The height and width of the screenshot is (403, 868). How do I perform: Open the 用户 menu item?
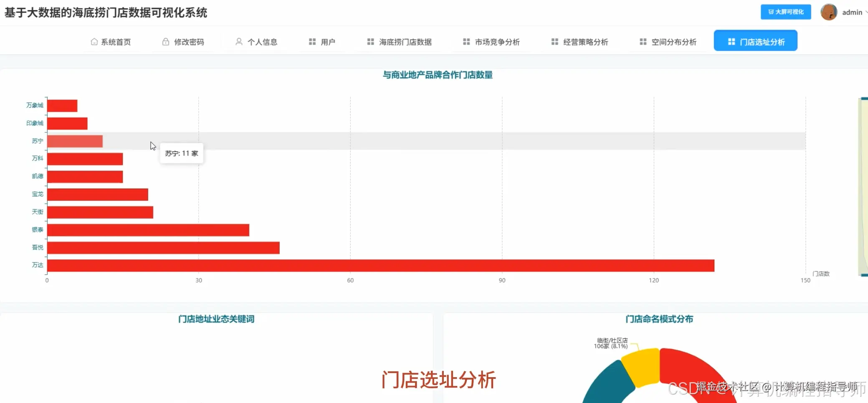[322, 42]
